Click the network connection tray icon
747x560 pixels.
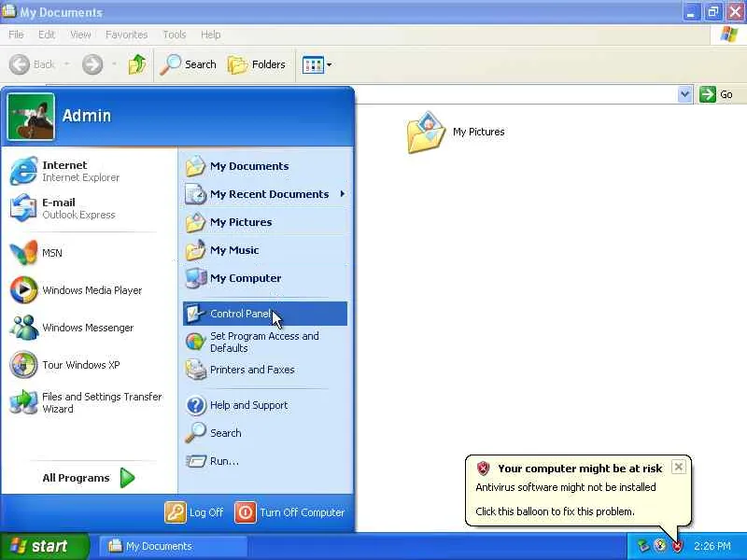(x=643, y=546)
